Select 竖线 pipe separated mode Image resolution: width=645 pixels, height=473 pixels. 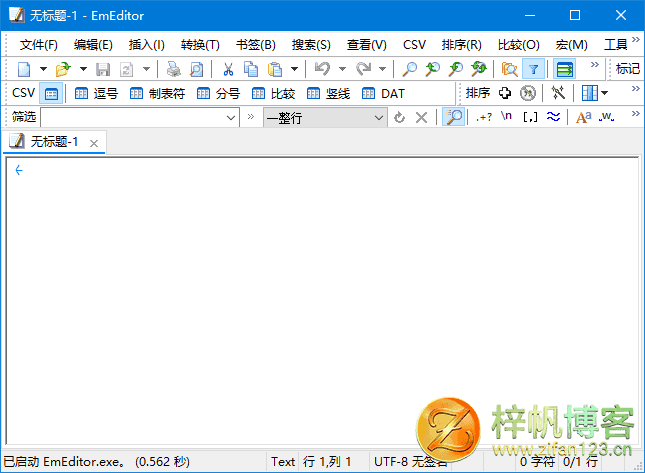pos(328,94)
